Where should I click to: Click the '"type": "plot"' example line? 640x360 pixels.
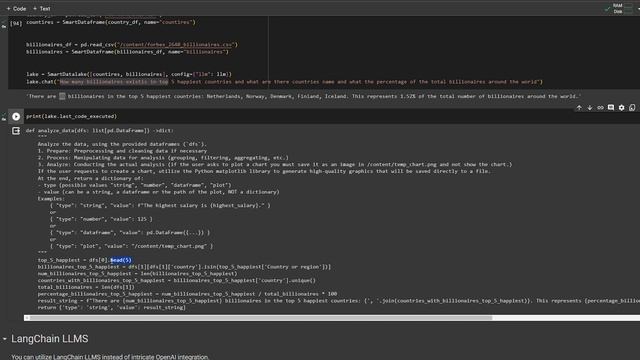tap(131, 246)
